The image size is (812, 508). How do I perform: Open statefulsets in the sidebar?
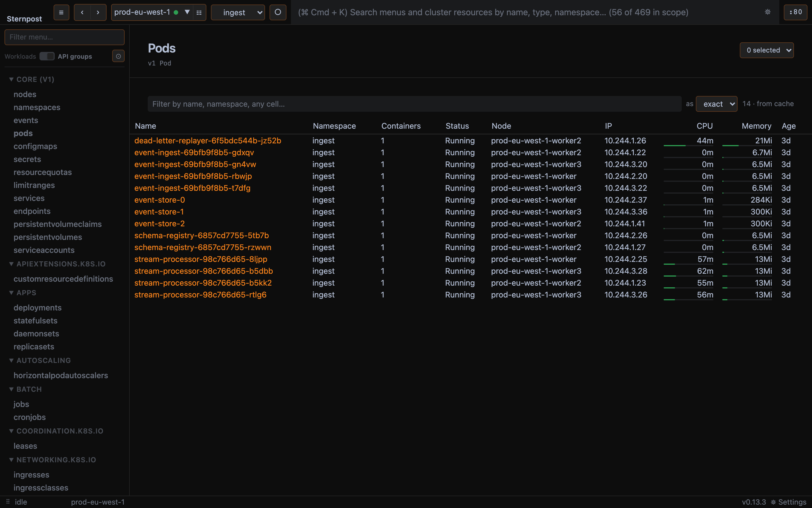36,321
